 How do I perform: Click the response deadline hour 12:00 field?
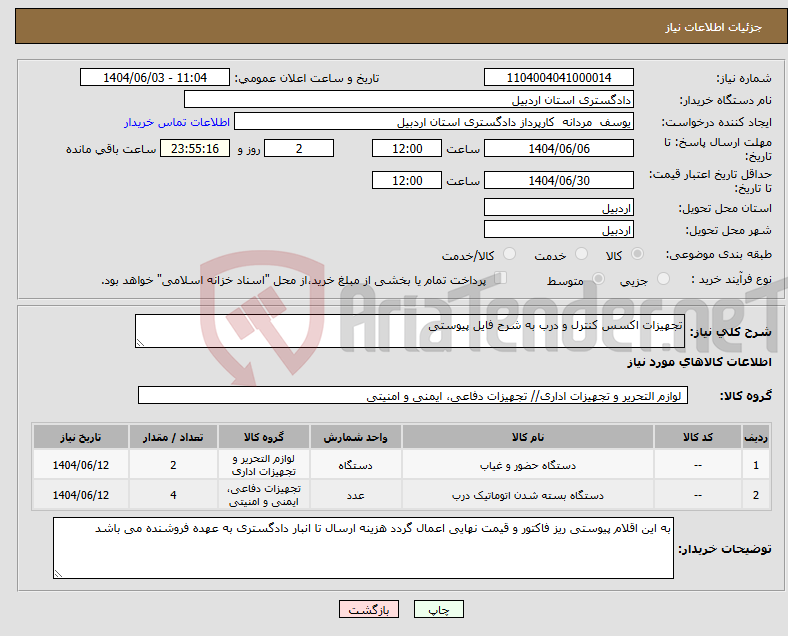pyautogui.click(x=407, y=149)
